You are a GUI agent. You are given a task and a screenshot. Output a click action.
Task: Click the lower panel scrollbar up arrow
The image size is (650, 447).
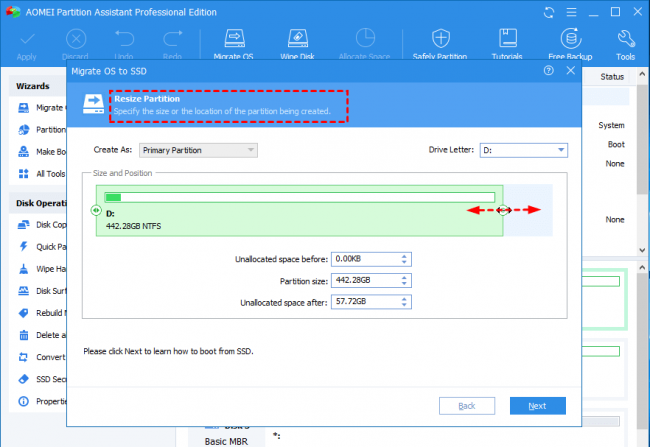coord(642,267)
